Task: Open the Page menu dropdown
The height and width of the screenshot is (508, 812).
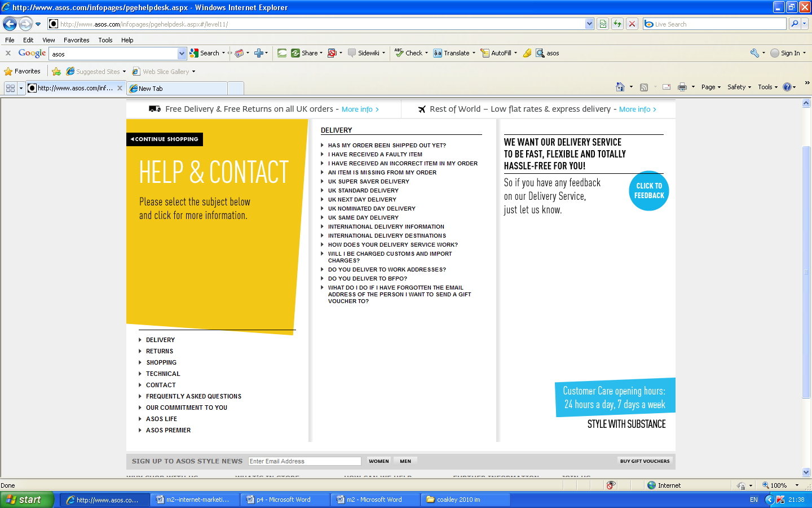Action: [x=711, y=87]
